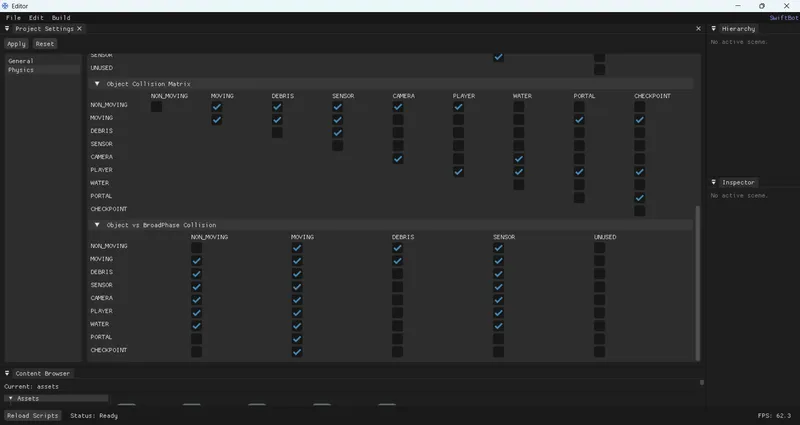This screenshot has height=425, width=800.
Task: Disable BroadPhase CHECKPOINT row MOVING checkbox
Action: point(297,352)
